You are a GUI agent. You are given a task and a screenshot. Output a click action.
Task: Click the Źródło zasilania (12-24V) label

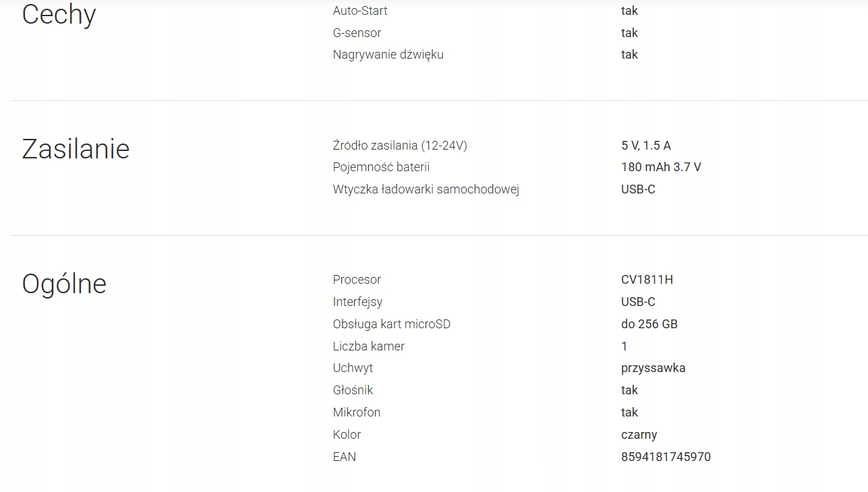[400, 146]
